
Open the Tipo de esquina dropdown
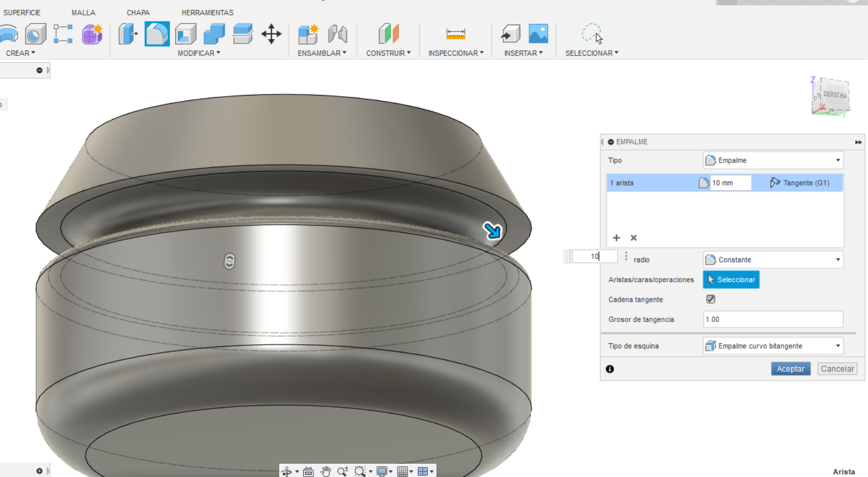tap(773, 346)
